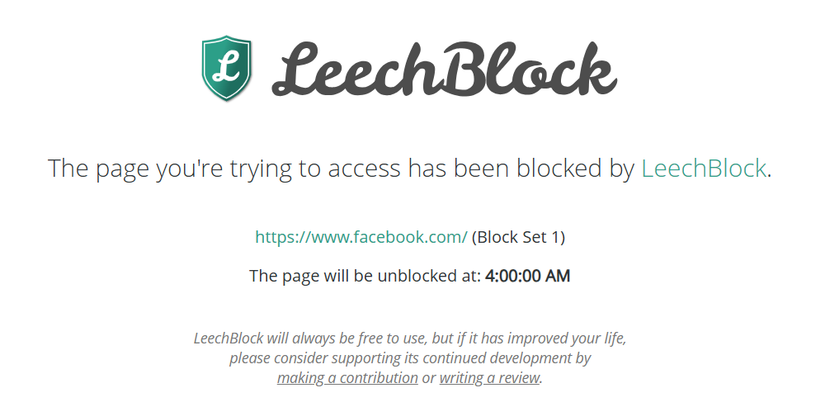Click "LeechBlock will always be free" italic text
The width and height of the screenshot is (825, 413).
pos(300,338)
